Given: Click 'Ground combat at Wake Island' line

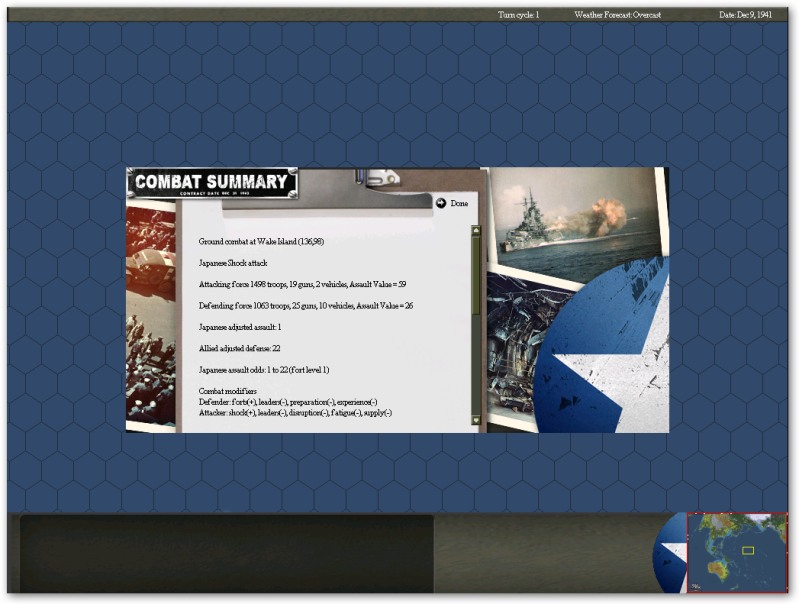Looking at the screenshot, I should tap(261, 242).
